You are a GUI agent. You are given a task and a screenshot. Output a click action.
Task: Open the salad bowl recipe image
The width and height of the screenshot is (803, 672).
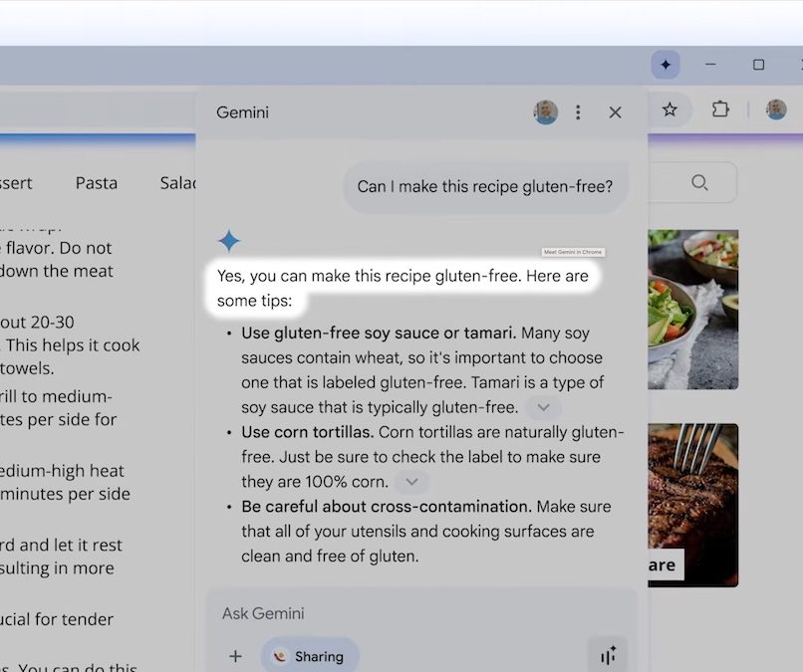point(692,309)
